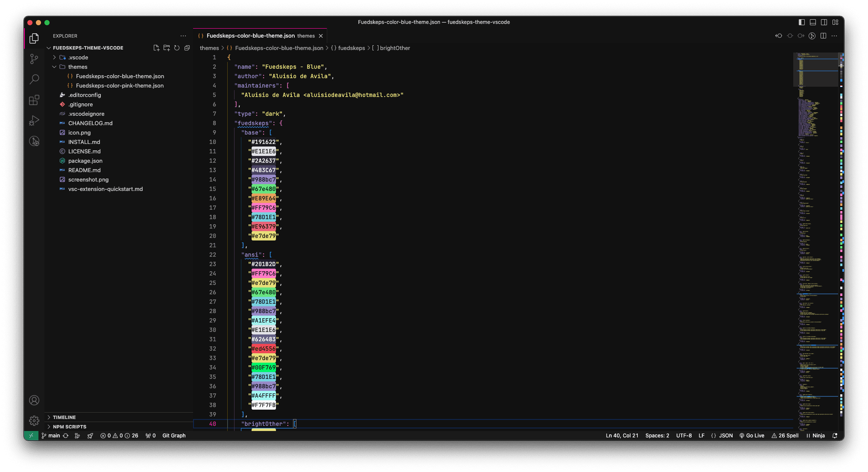Open the Explorer view in activity bar
Screen dimensions: 868x472
(34, 38)
